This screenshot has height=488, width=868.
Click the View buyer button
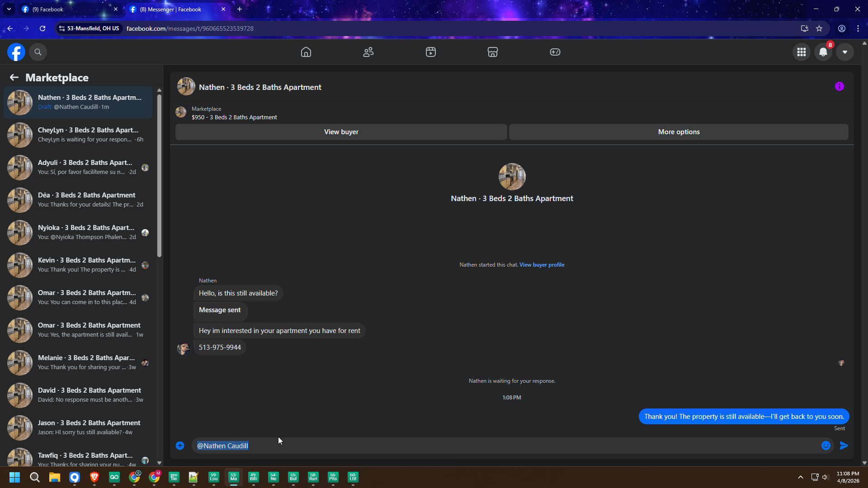coord(341,132)
